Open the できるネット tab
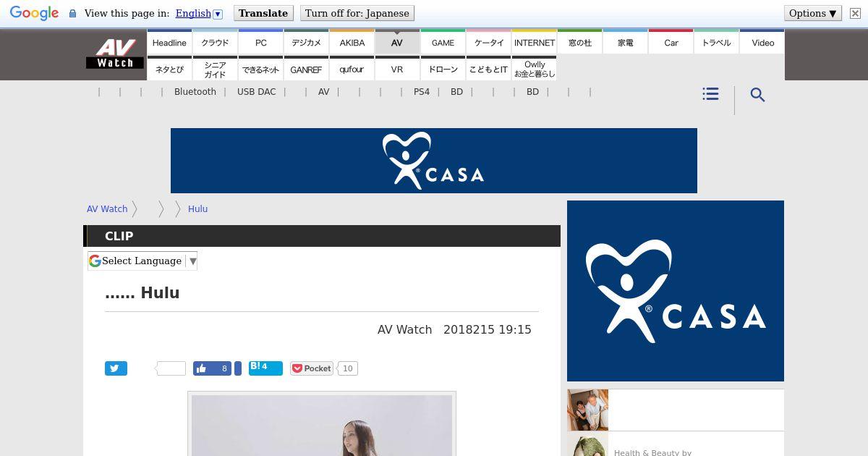 260,69
